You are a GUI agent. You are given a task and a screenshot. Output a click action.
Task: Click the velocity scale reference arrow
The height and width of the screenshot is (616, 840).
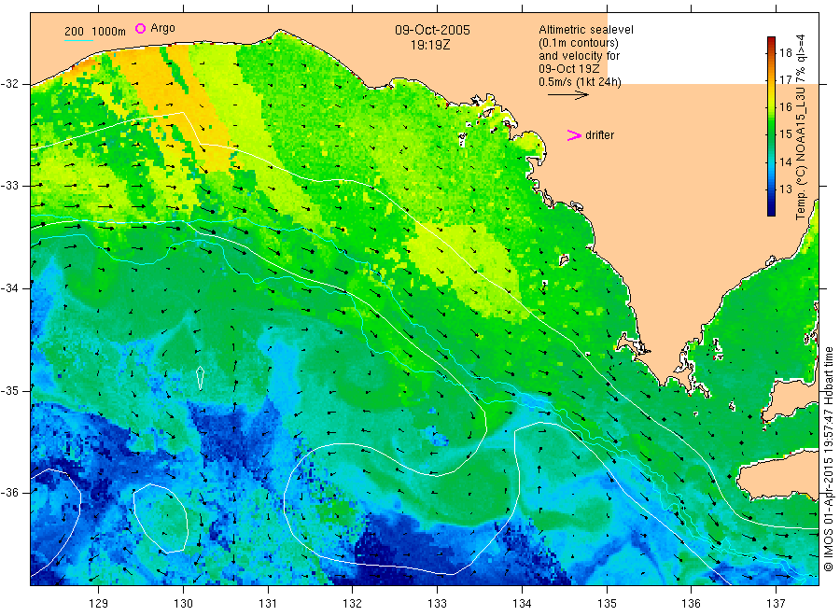coord(567,95)
